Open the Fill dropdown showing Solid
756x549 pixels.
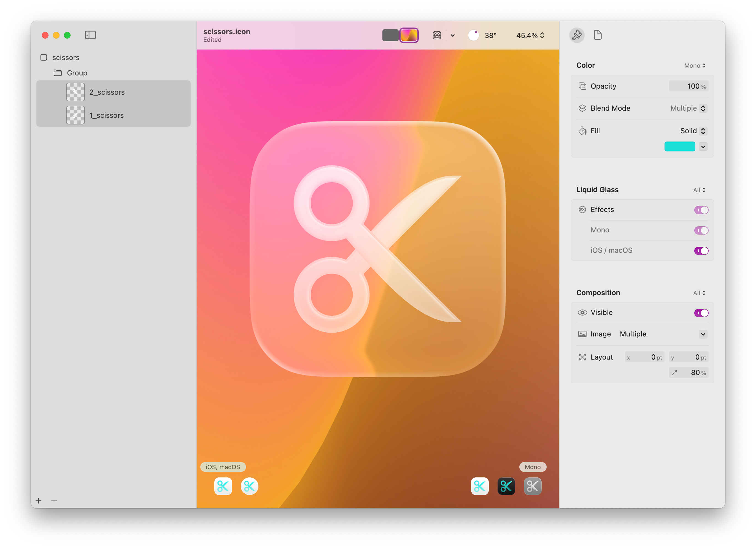tap(703, 131)
